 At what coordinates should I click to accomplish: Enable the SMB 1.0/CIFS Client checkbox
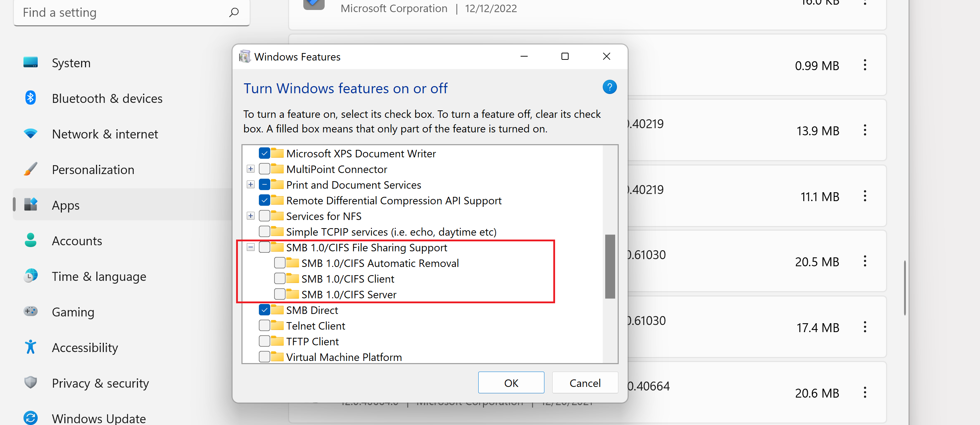coord(280,278)
